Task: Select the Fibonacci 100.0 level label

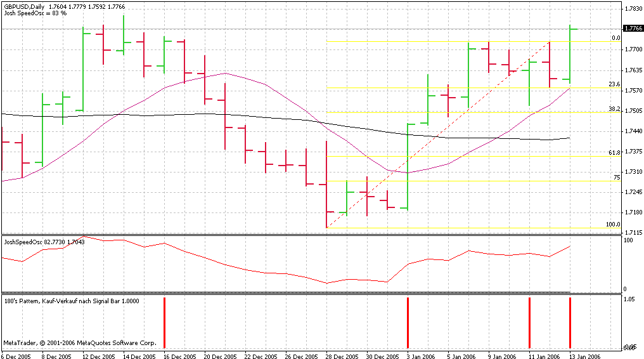Action: 613,225
